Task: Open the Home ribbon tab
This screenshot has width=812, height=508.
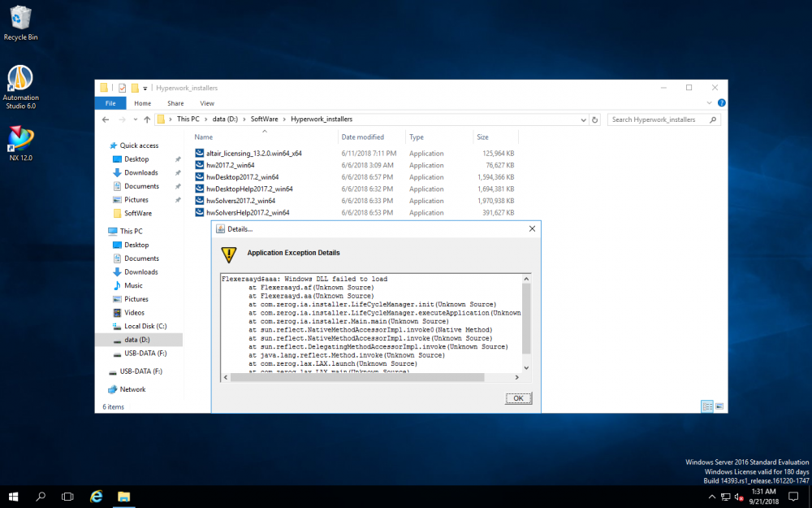Action: (142, 103)
